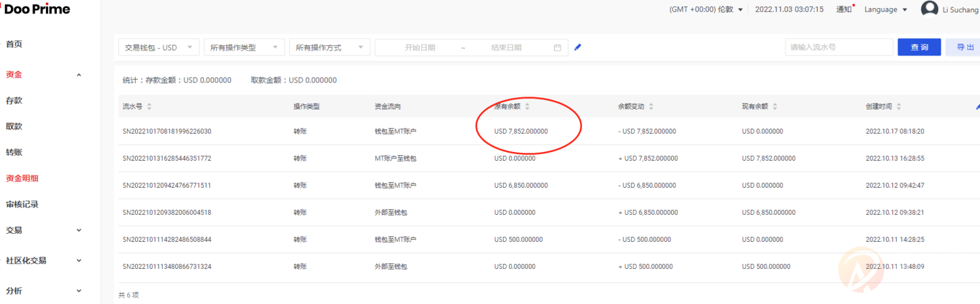Open the 交易钱包 - USD dropdown
Image resolution: width=980 pixels, height=304 pixels.
click(158, 48)
